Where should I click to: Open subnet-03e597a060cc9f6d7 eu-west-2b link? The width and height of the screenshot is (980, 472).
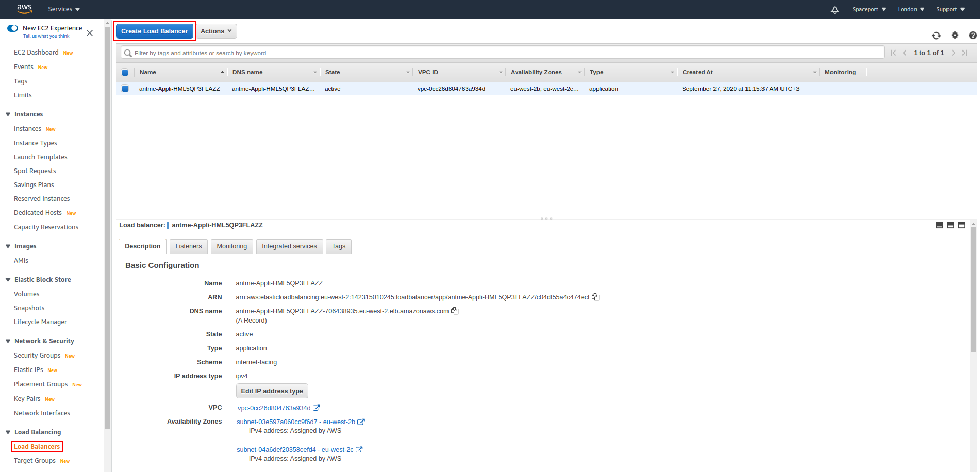(x=296, y=422)
